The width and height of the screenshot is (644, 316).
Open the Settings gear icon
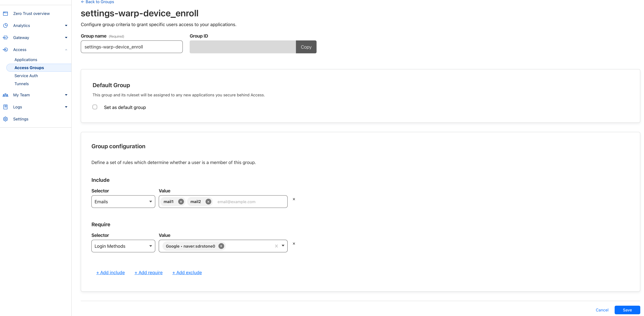(x=5, y=119)
